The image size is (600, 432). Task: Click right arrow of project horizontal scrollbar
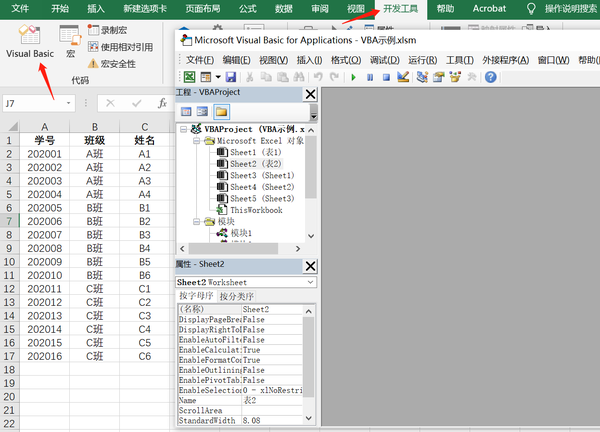[x=298, y=249]
